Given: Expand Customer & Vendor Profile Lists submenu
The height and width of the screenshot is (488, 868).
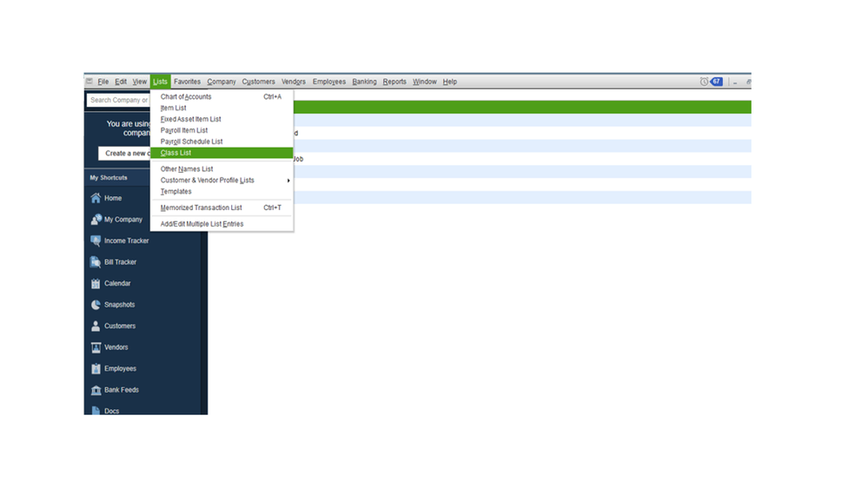Looking at the screenshot, I should point(222,181).
